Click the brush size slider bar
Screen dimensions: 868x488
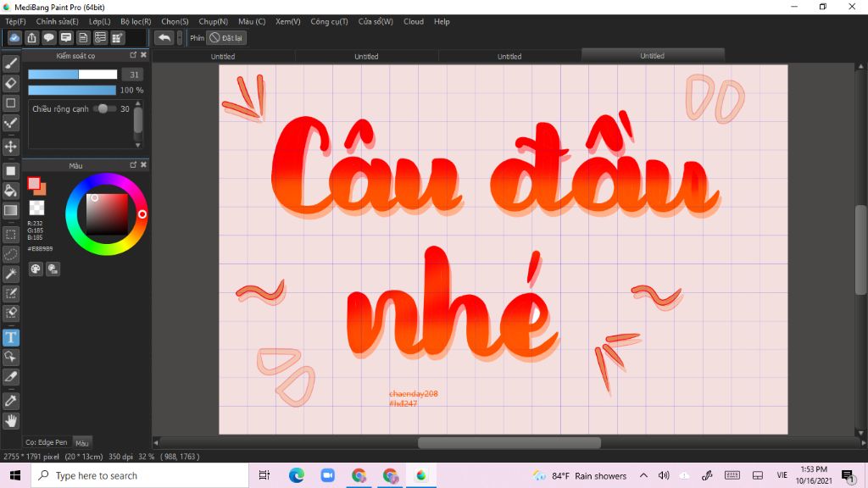click(x=73, y=75)
